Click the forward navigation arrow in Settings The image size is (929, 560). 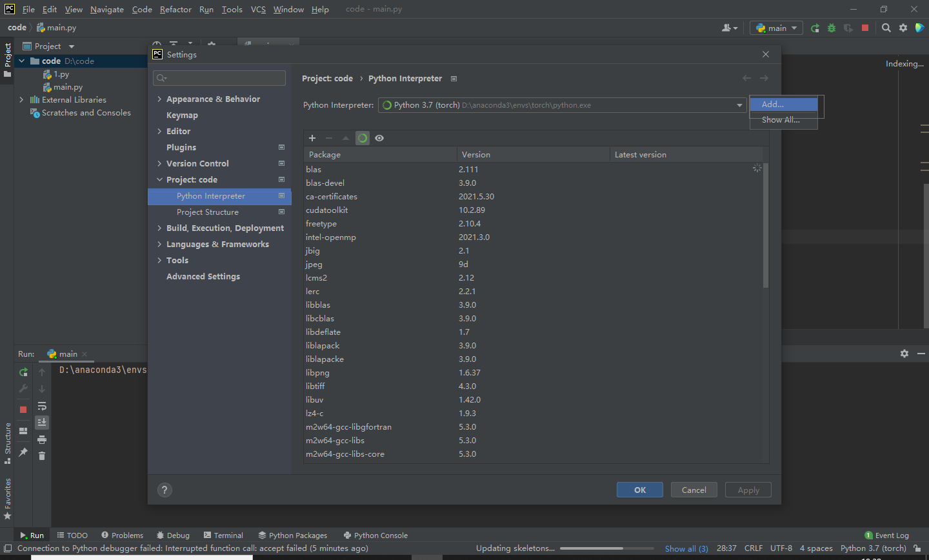tap(764, 78)
